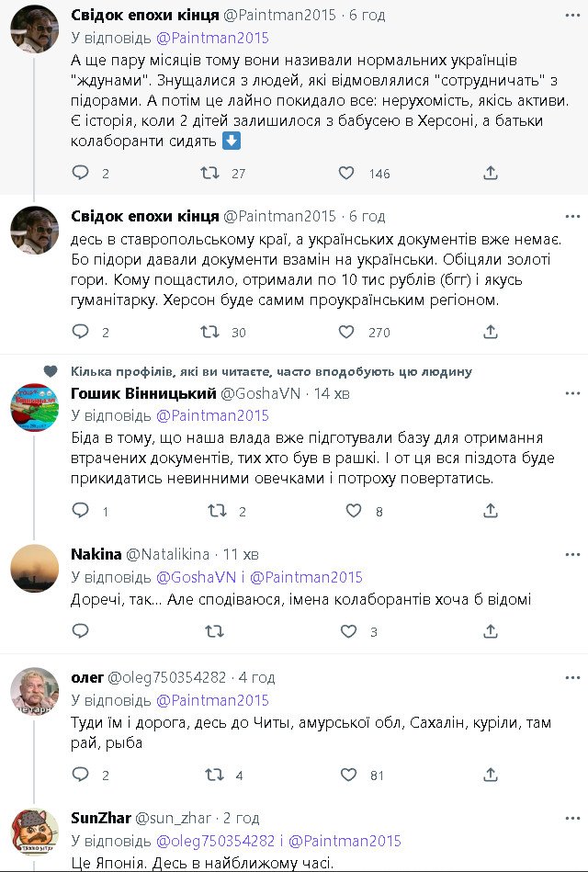Open the '14 хв' timestamp link
The height and width of the screenshot is (872, 588).
click(x=333, y=393)
